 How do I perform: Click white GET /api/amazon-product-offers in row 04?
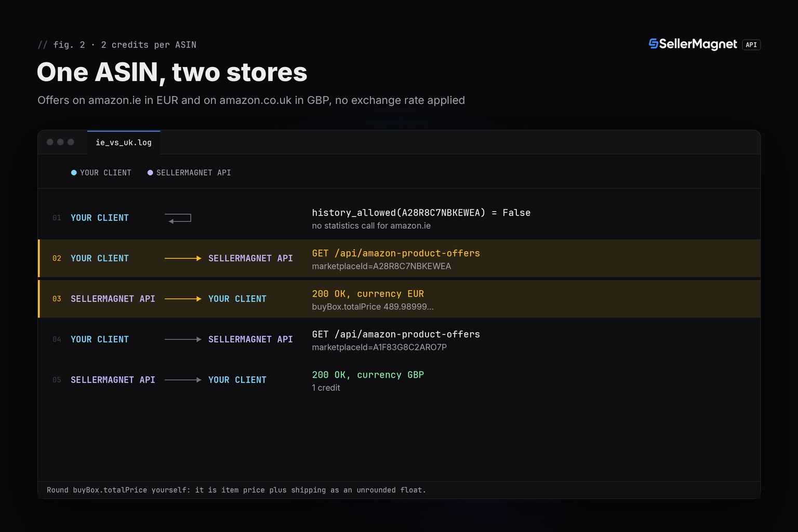(396, 334)
